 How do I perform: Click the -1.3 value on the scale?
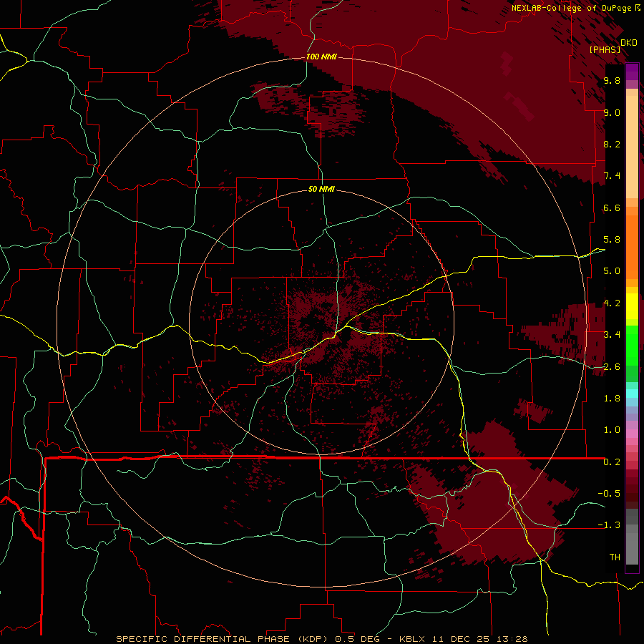click(x=609, y=525)
